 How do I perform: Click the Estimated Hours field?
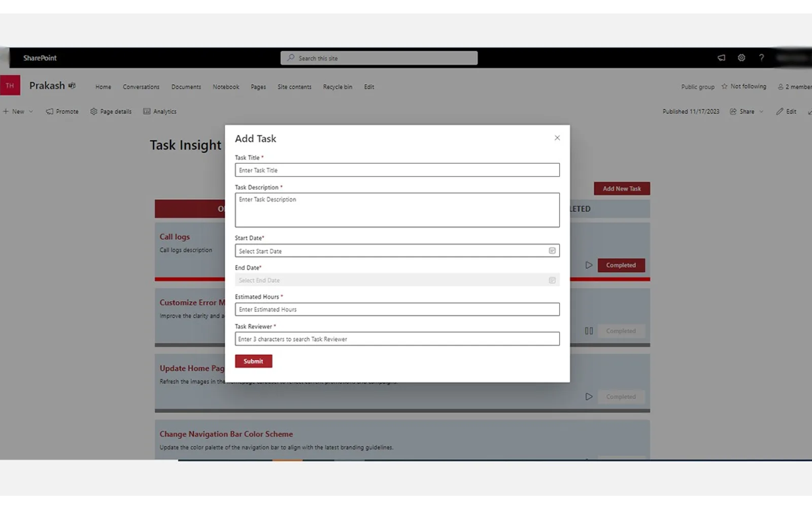point(397,309)
